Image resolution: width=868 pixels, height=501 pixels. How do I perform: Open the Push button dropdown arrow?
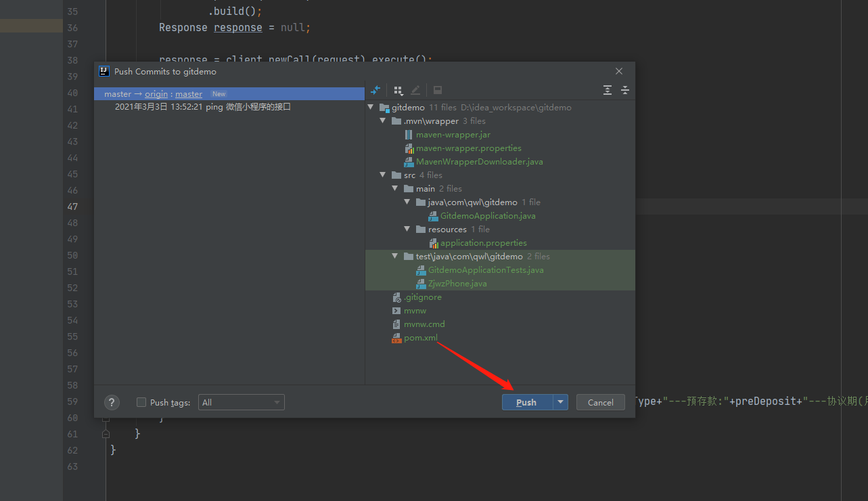tap(560, 402)
